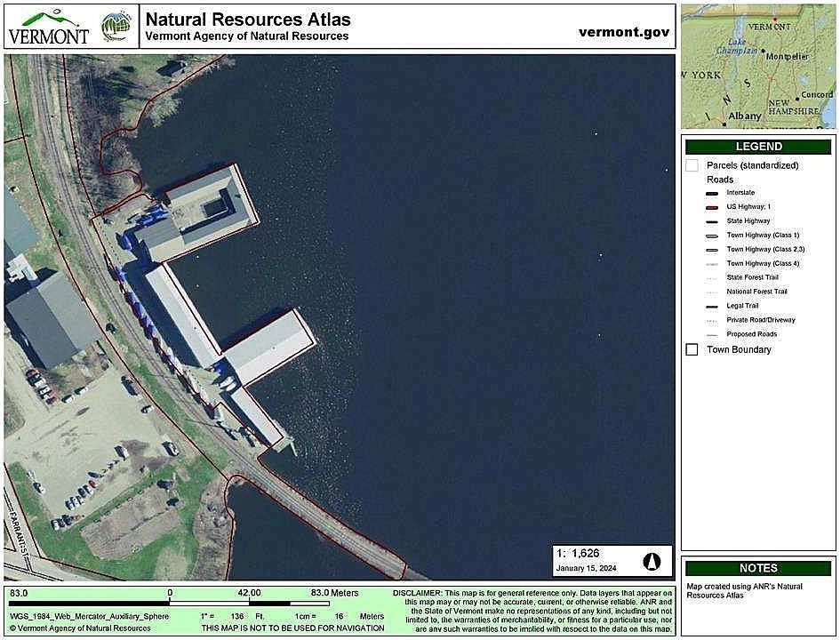840x640 pixels.
Task: Click the Legal Trail legend symbol
Action: pyautogui.click(x=712, y=307)
